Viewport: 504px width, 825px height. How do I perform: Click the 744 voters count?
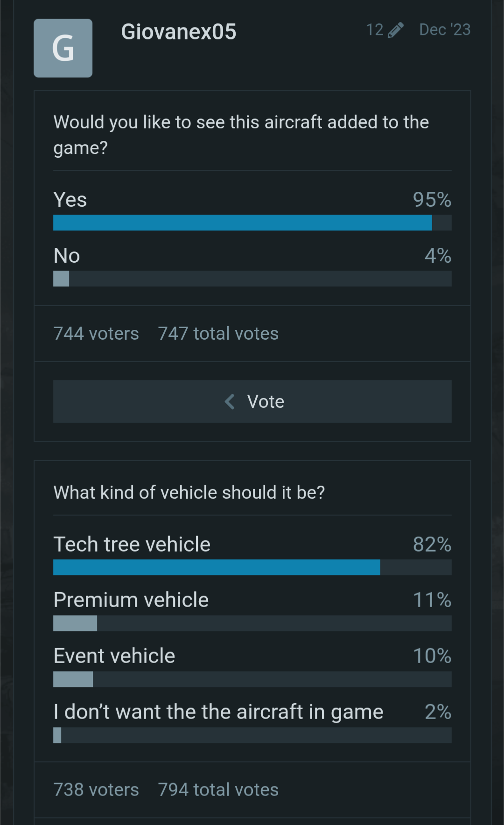96,334
